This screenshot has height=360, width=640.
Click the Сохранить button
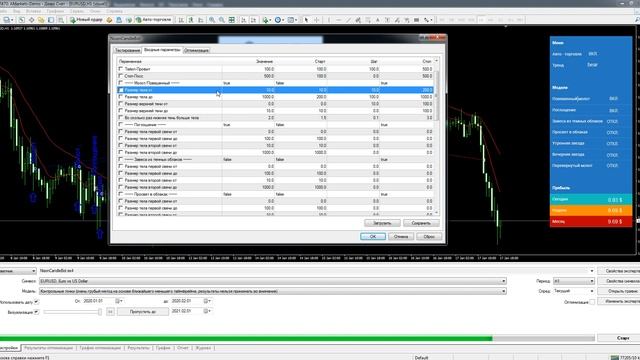pyautogui.click(x=421, y=223)
